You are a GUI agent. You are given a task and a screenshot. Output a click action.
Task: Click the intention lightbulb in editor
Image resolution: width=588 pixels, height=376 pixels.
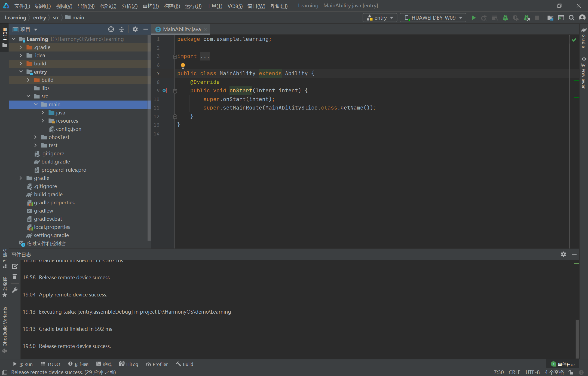(183, 65)
